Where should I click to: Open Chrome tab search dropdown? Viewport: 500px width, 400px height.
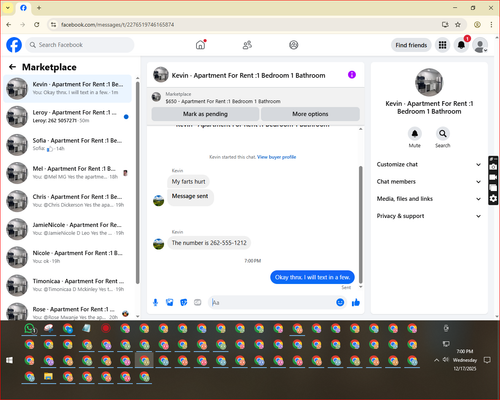pyautogui.click(x=8, y=8)
